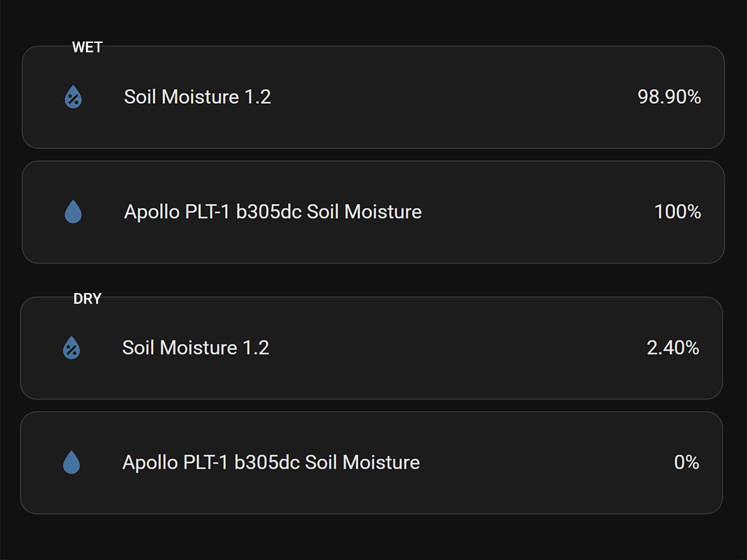This screenshot has height=560, width=747.
Task: Click the water droplet icon beside WET Apollo PLT-1
Action: [73, 211]
